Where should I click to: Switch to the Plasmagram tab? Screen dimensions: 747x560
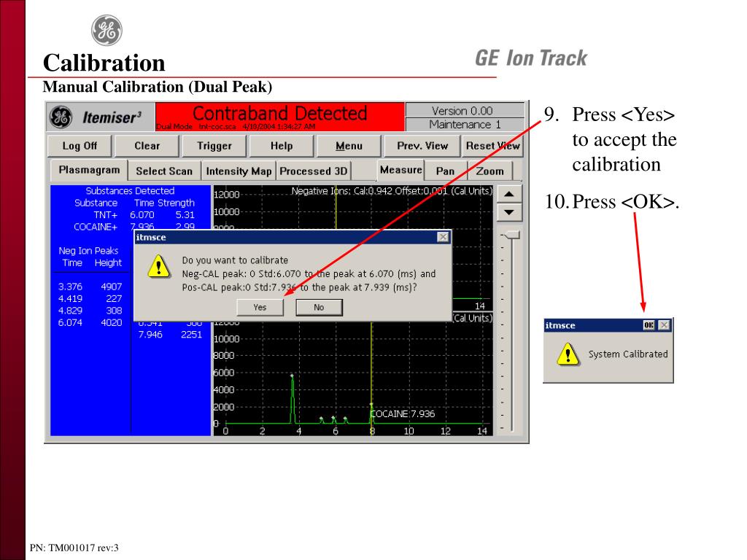coord(89,170)
